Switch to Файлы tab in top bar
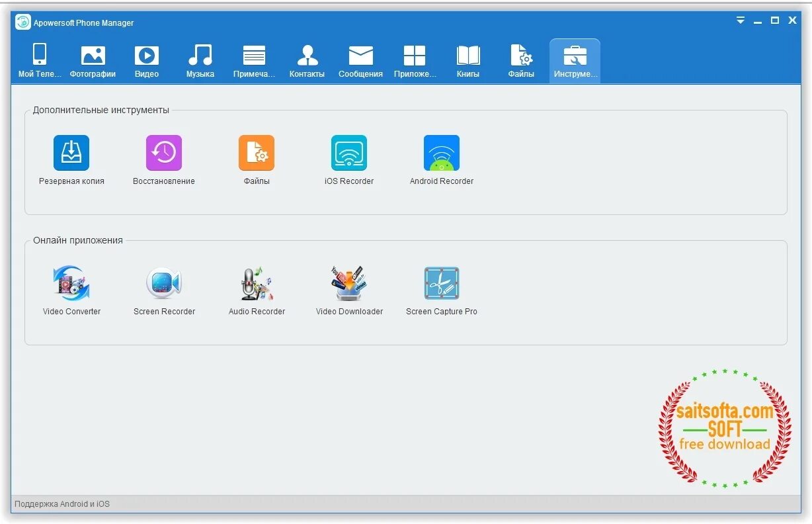Image resolution: width=812 pixels, height=524 pixels. 521,61
